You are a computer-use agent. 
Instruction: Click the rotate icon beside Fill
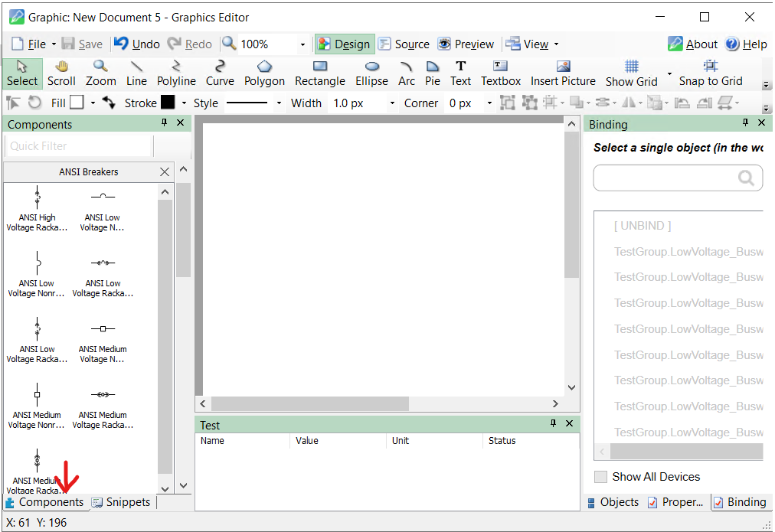pyautogui.click(x=34, y=103)
